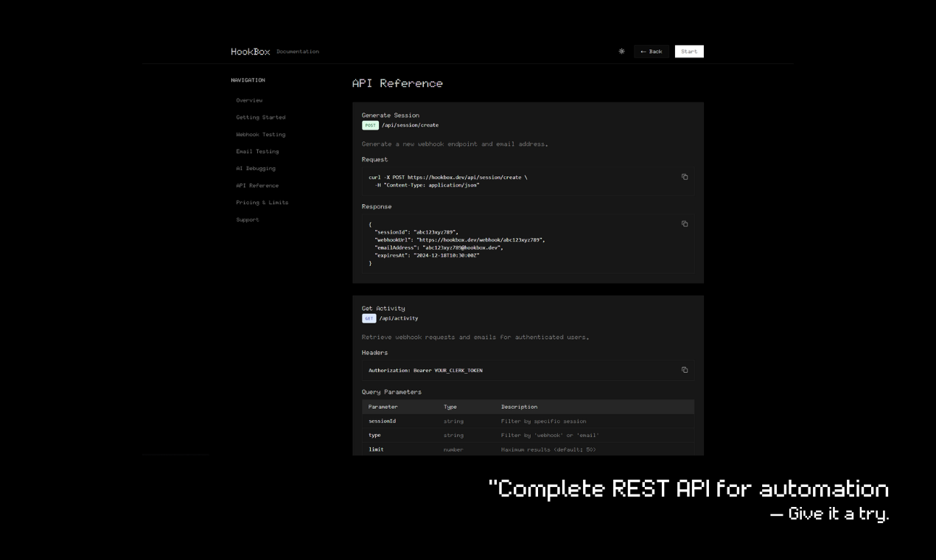Click the GET method badge
Viewport: 936px width, 560px height.
(x=369, y=318)
